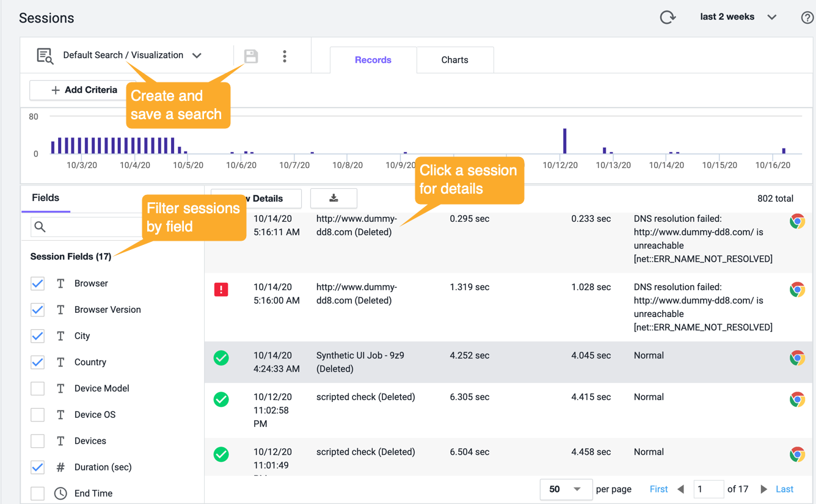Click the search visualization icon
Screen dimensions: 816x504
click(x=45, y=56)
